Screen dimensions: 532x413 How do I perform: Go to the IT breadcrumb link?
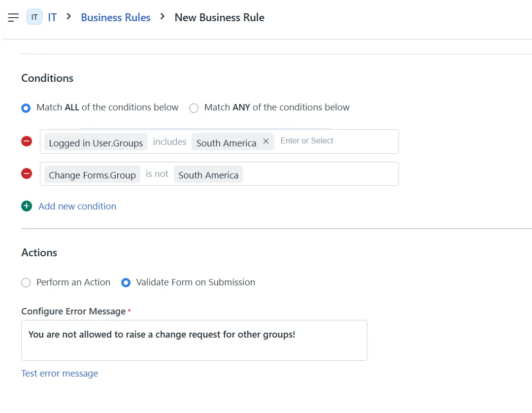52,18
